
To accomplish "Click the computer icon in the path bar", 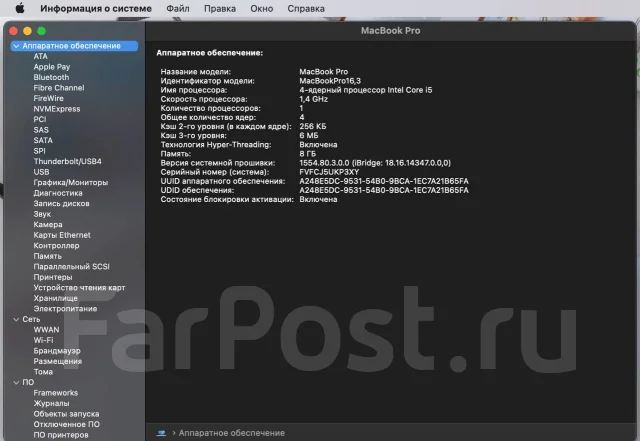I will click(161, 433).
